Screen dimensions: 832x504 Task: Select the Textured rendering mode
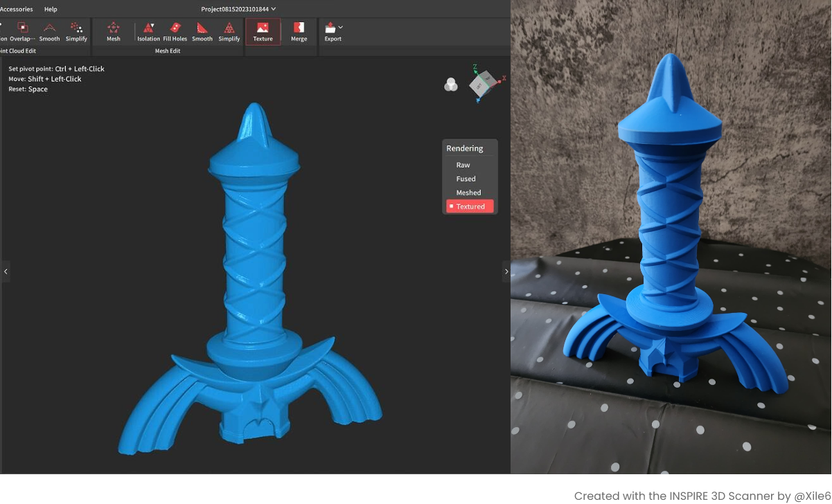click(x=470, y=206)
